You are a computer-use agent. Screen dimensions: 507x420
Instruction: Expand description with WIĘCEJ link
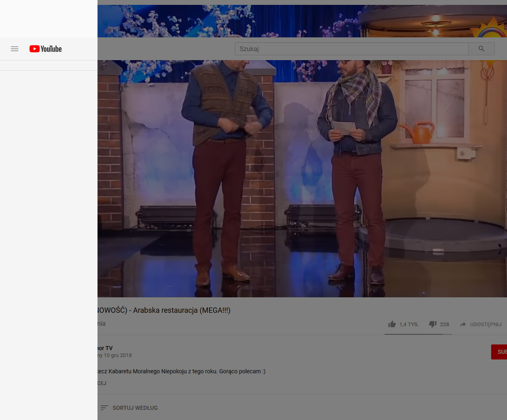pyautogui.click(x=102, y=383)
